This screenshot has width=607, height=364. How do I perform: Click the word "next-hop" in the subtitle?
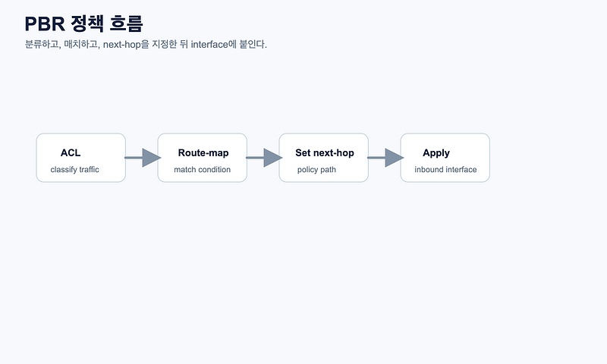coord(122,45)
